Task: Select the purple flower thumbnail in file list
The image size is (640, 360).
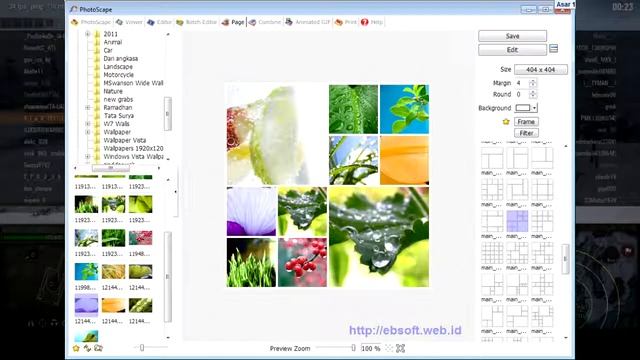Action: pos(86,305)
